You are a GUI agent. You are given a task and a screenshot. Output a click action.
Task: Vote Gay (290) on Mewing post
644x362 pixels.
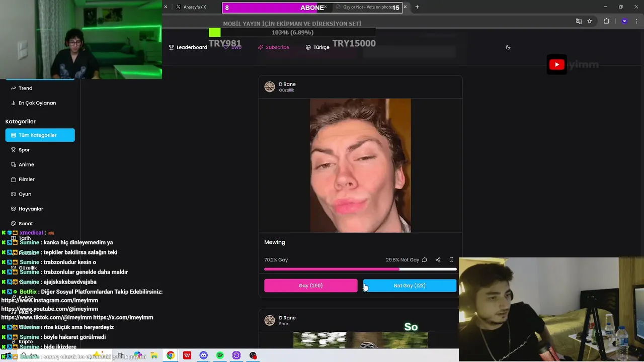(x=311, y=286)
